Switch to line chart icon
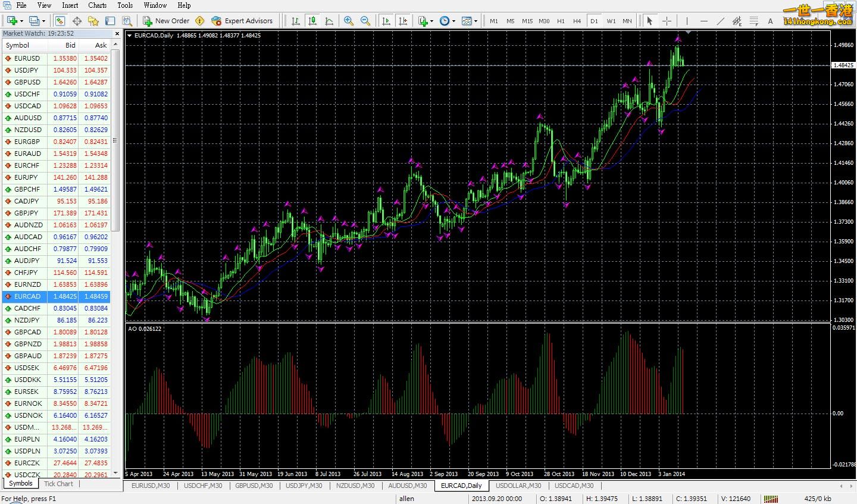The width and height of the screenshot is (857, 504). (x=329, y=21)
